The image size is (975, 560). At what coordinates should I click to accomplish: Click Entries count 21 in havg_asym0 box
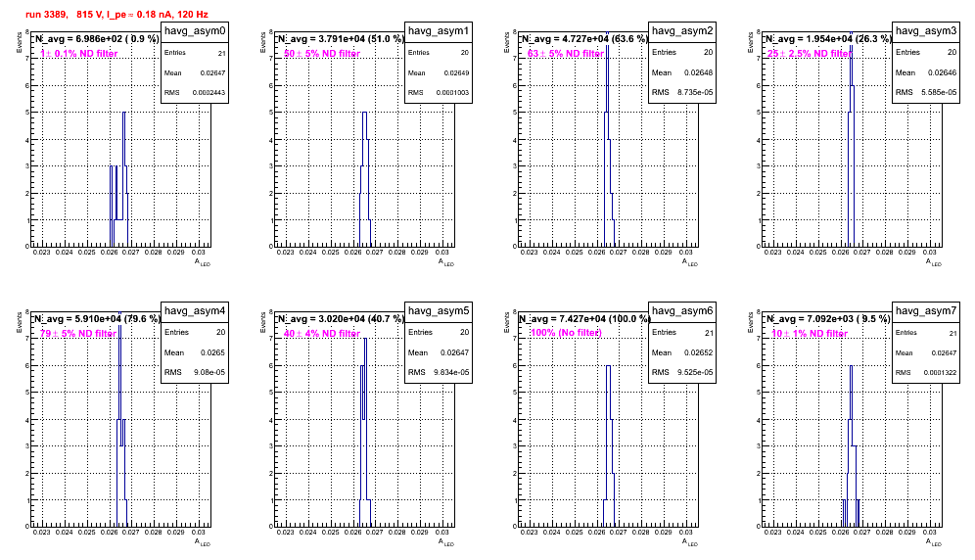point(222,53)
